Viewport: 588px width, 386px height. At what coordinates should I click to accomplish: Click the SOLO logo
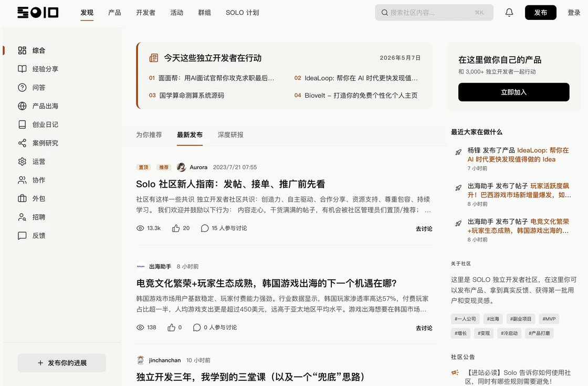37,13
